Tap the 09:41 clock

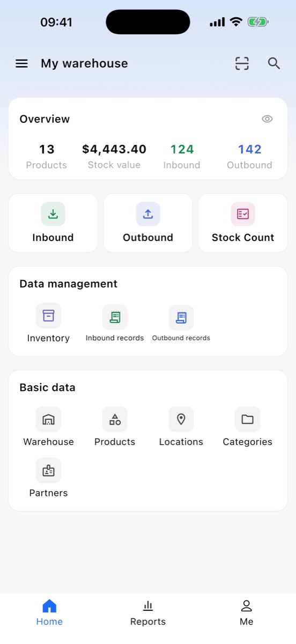(x=56, y=23)
